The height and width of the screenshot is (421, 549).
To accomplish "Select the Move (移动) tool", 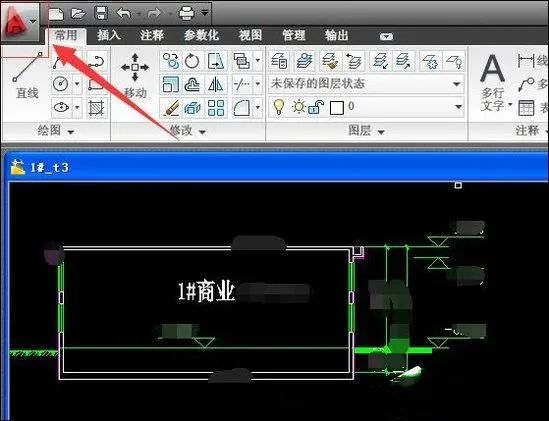I will [135, 76].
